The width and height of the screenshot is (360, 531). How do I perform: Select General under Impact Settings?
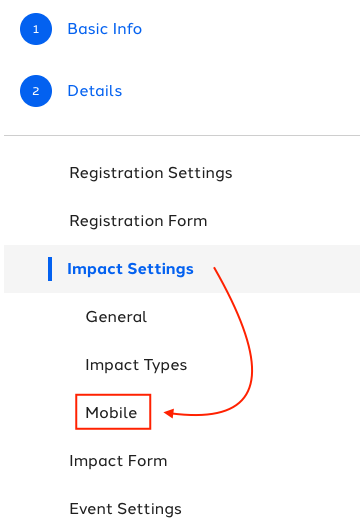click(116, 317)
